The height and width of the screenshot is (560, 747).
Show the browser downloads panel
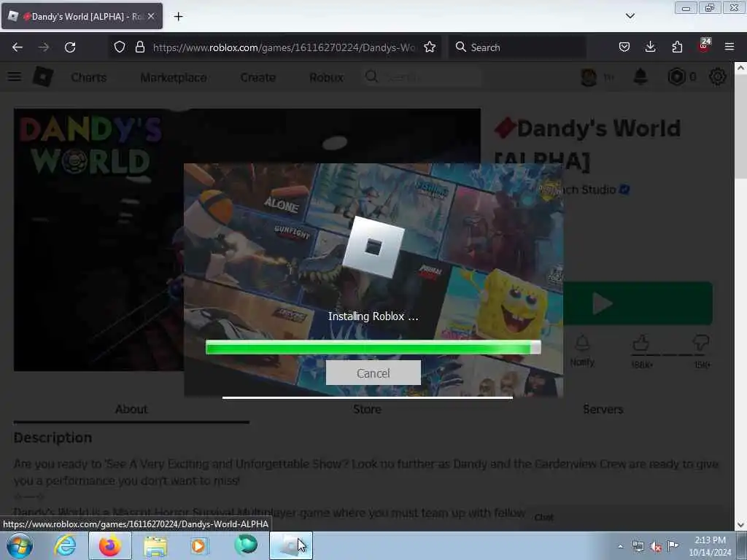650,47
